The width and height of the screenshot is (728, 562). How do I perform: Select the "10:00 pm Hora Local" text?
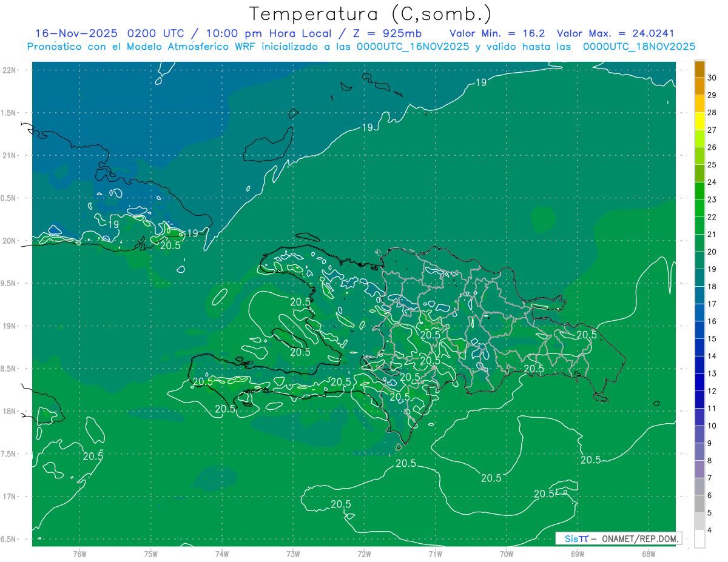(268, 33)
